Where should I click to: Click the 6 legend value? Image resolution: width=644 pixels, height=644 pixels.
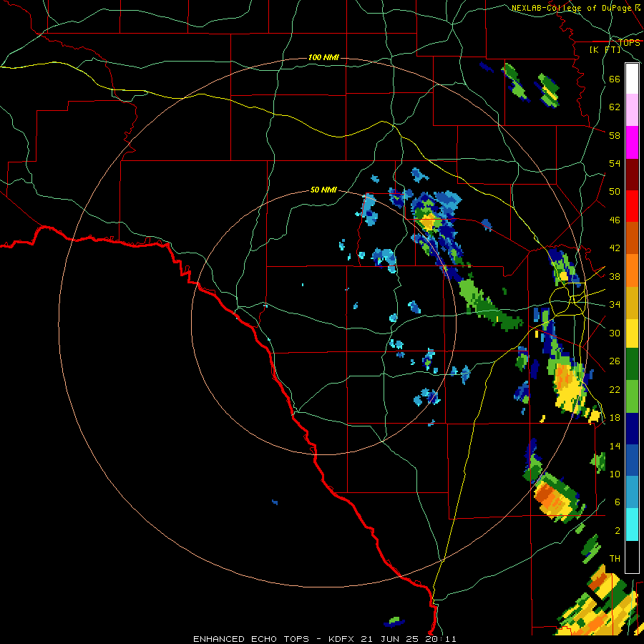pyautogui.click(x=618, y=502)
